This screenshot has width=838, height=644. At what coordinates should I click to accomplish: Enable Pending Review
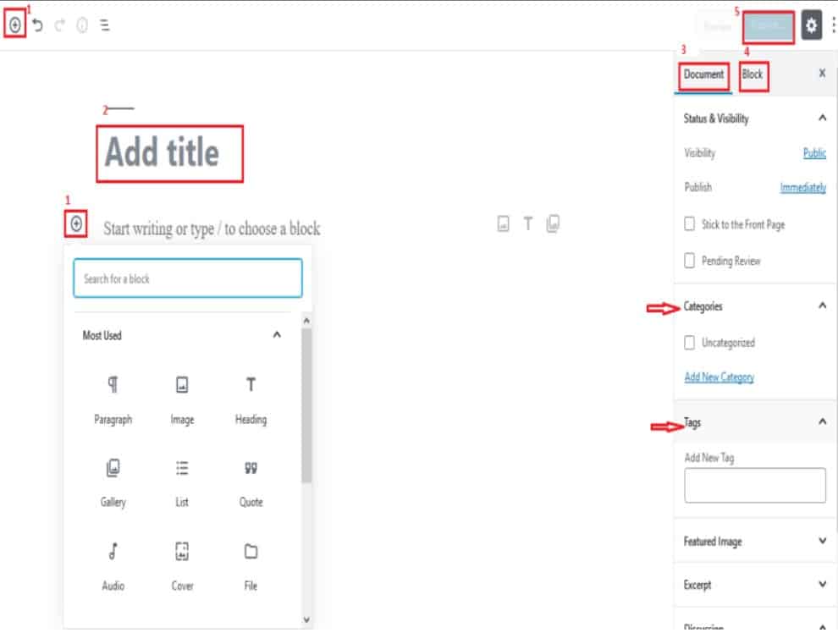click(690, 261)
